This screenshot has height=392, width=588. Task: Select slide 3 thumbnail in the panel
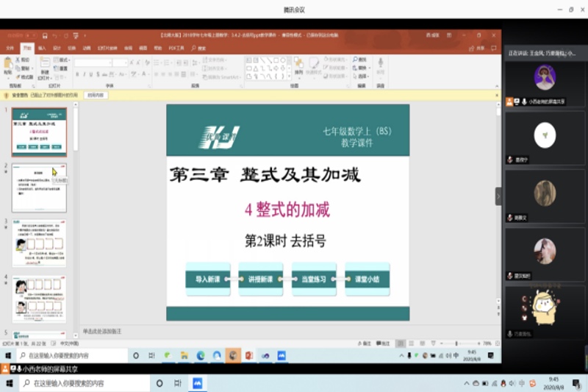click(x=39, y=243)
